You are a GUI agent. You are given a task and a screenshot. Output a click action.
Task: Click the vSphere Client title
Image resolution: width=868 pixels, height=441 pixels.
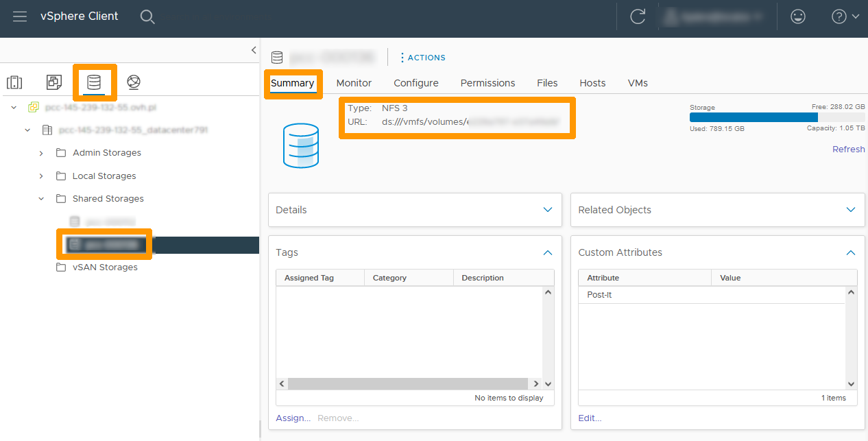(80, 16)
